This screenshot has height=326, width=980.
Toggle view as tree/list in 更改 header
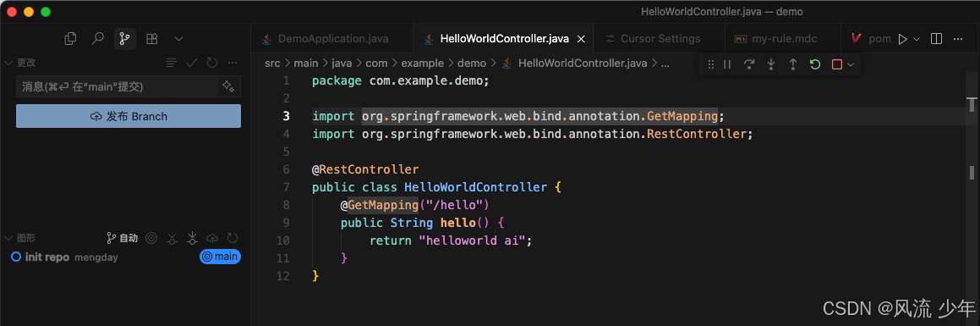click(172, 63)
